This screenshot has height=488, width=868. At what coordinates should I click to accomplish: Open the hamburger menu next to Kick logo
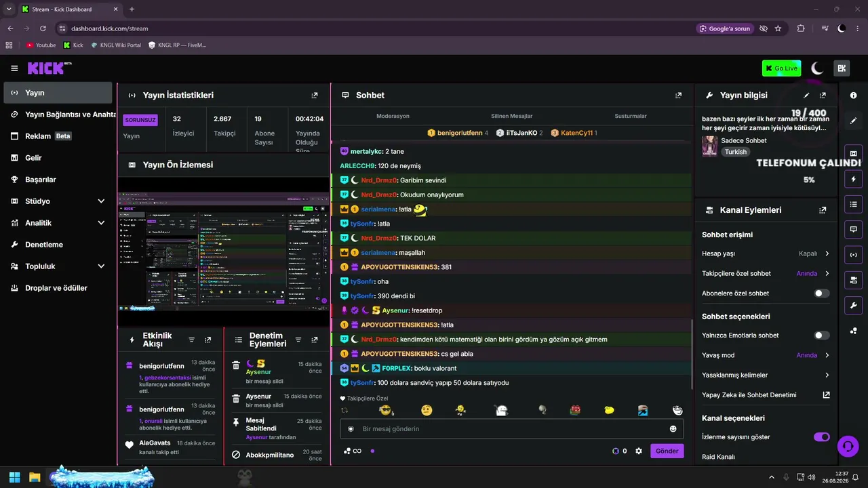click(14, 68)
